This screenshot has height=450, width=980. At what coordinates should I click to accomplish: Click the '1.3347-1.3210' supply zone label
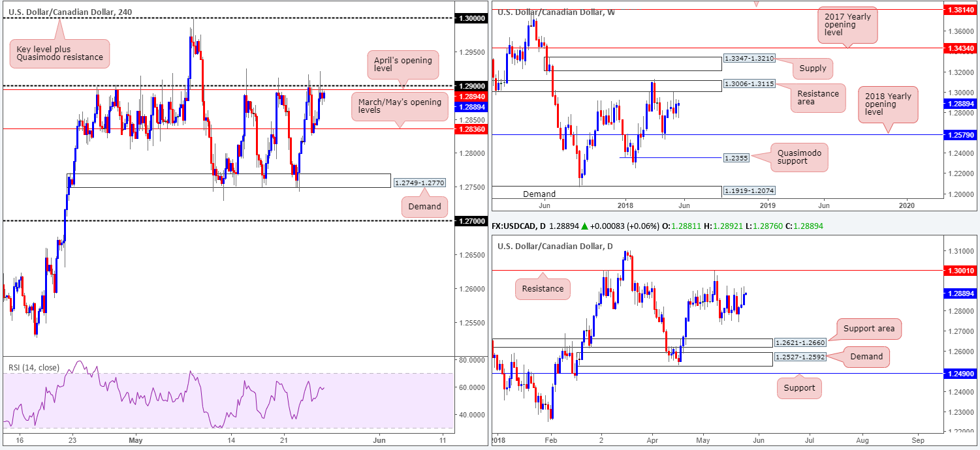(x=749, y=59)
